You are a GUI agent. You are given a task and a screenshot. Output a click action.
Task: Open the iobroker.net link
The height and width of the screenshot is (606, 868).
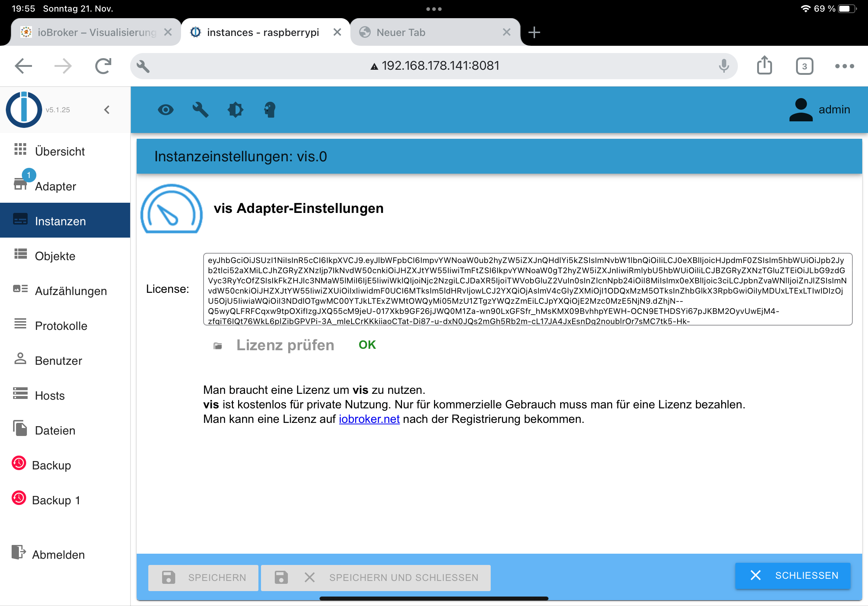tap(369, 419)
